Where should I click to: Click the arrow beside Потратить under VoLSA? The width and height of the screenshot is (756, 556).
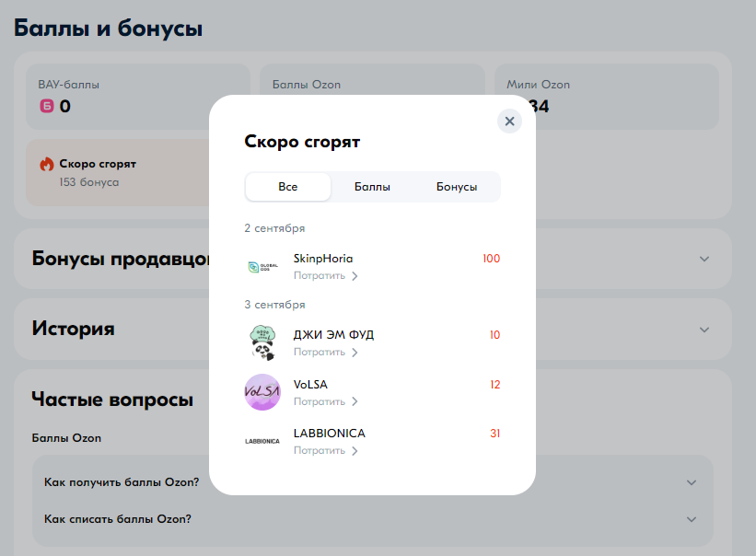coord(354,401)
